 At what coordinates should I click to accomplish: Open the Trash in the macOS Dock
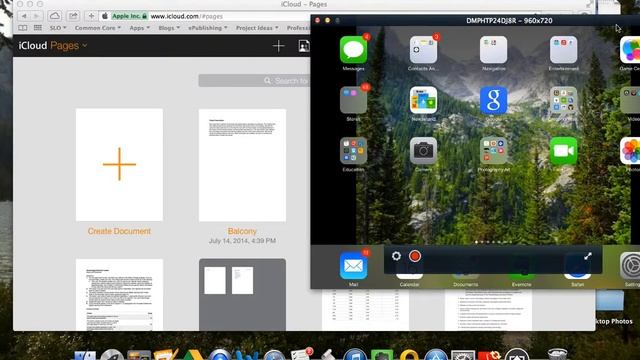pyautogui.click(x=557, y=354)
